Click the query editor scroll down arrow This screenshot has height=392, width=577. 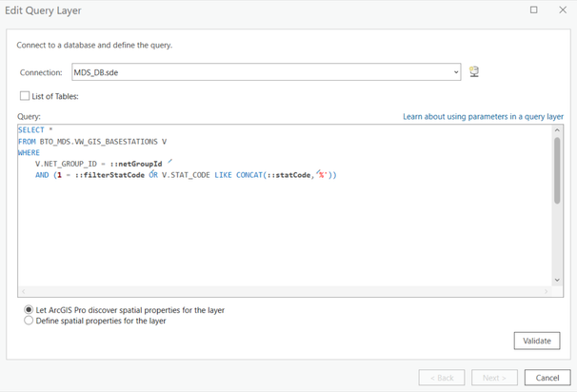tap(557, 280)
